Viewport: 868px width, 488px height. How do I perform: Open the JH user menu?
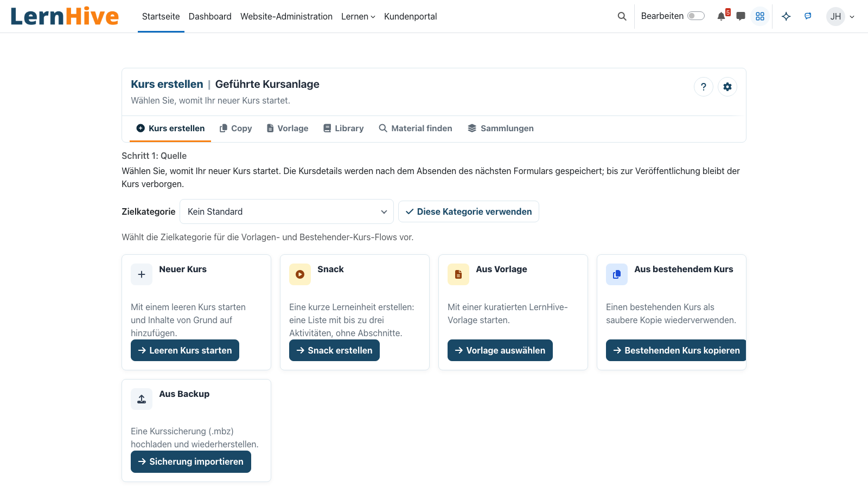[x=840, y=16]
